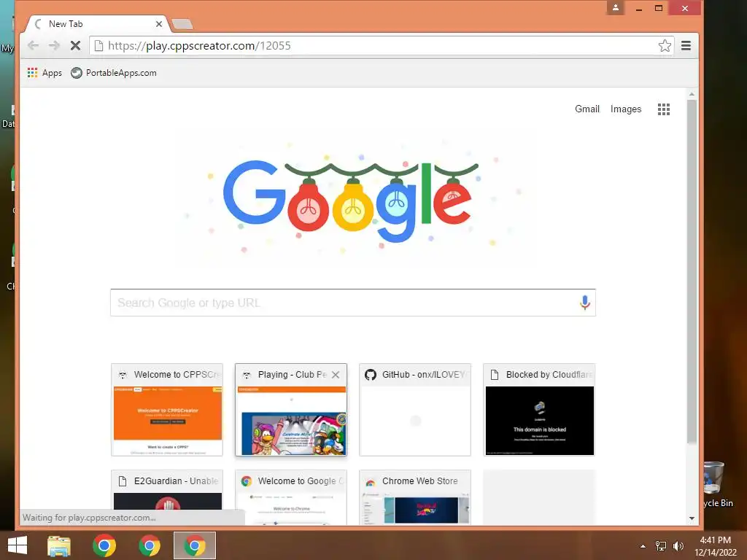The image size is (747, 560).
Task: Click the page scrollbar down arrow
Action: (x=692, y=518)
